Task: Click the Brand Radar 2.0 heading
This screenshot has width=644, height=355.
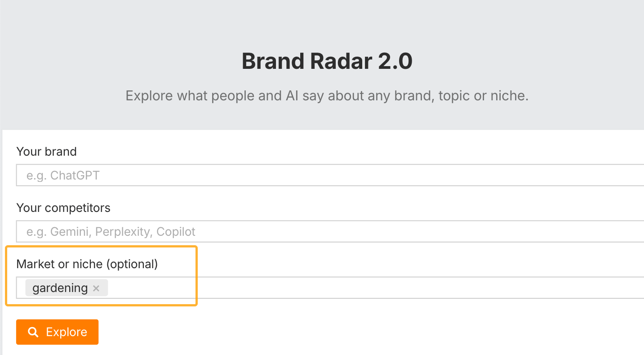Action: [x=327, y=61]
